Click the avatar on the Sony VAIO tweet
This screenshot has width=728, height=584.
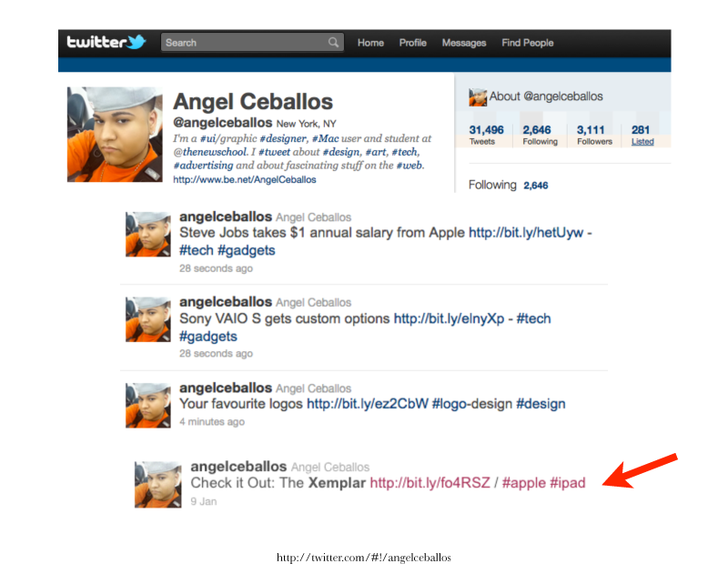tap(147, 319)
